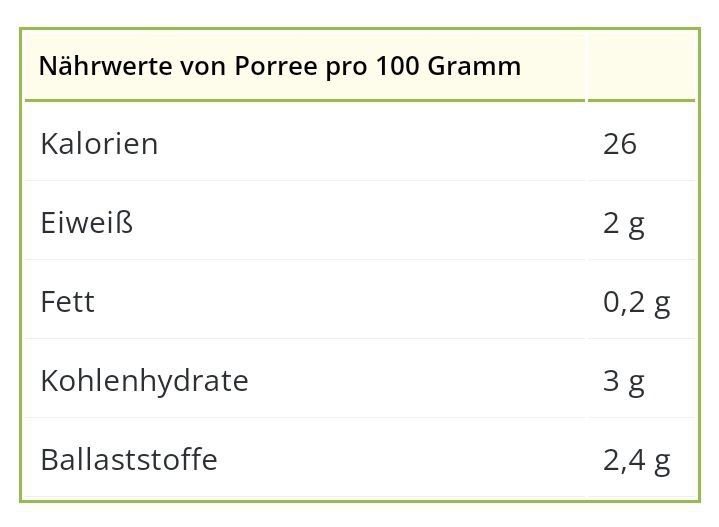Click the blank space in the Eiweiß row
This screenshot has height=527, width=719.
[x=358, y=223]
